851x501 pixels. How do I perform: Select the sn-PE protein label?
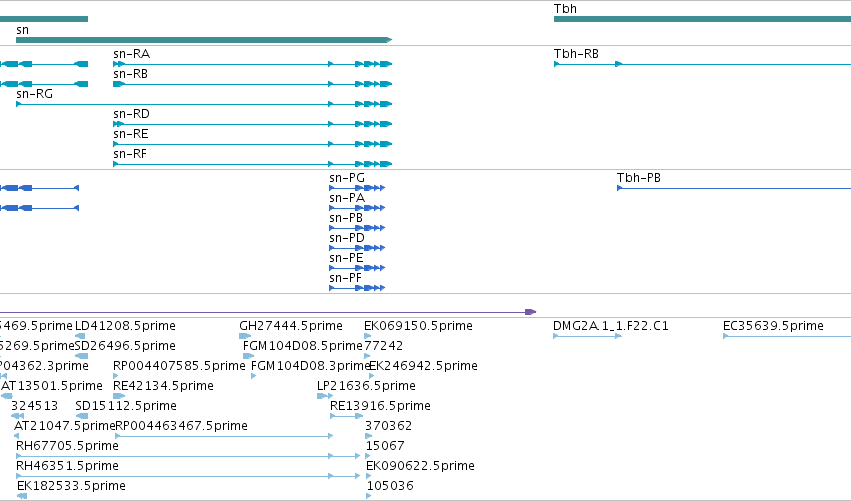click(x=346, y=258)
